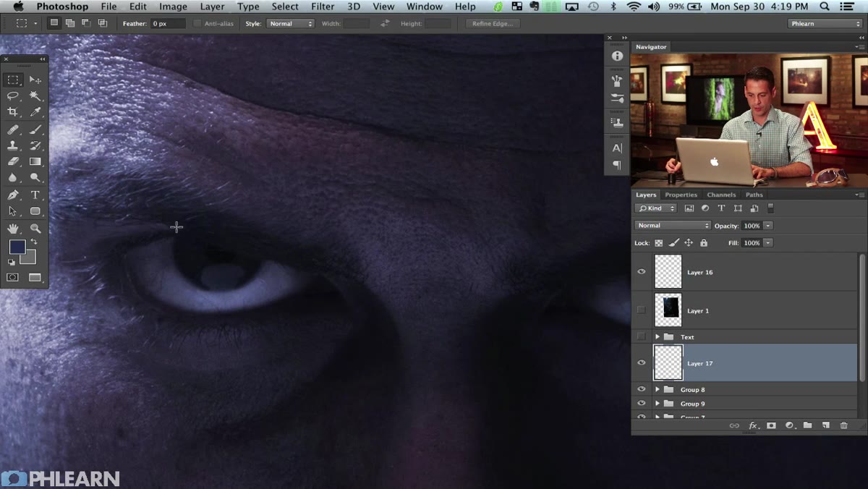The height and width of the screenshot is (489, 868).
Task: Select the Healing Brush tool
Action: coord(13,129)
